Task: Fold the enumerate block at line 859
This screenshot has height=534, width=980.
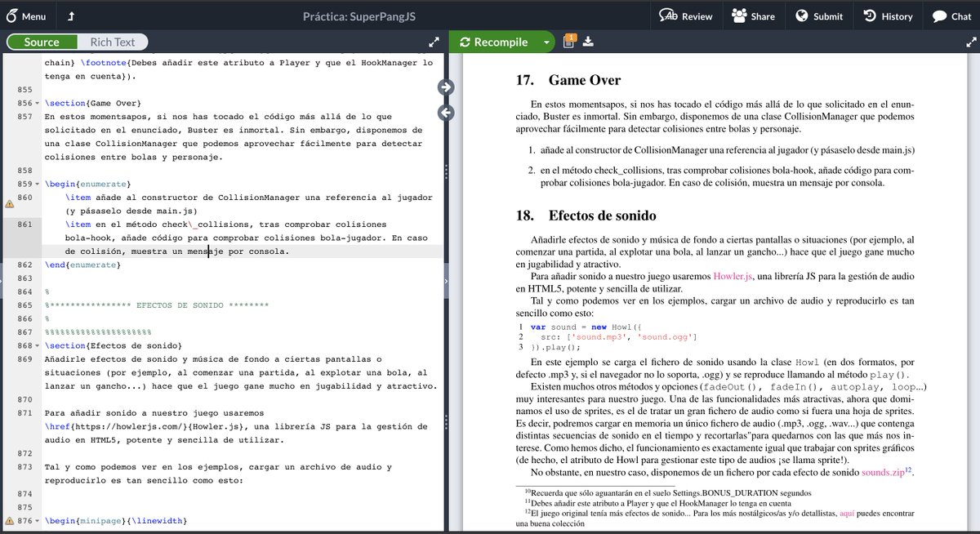Action: pyautogui.click(x=37, y=185)
